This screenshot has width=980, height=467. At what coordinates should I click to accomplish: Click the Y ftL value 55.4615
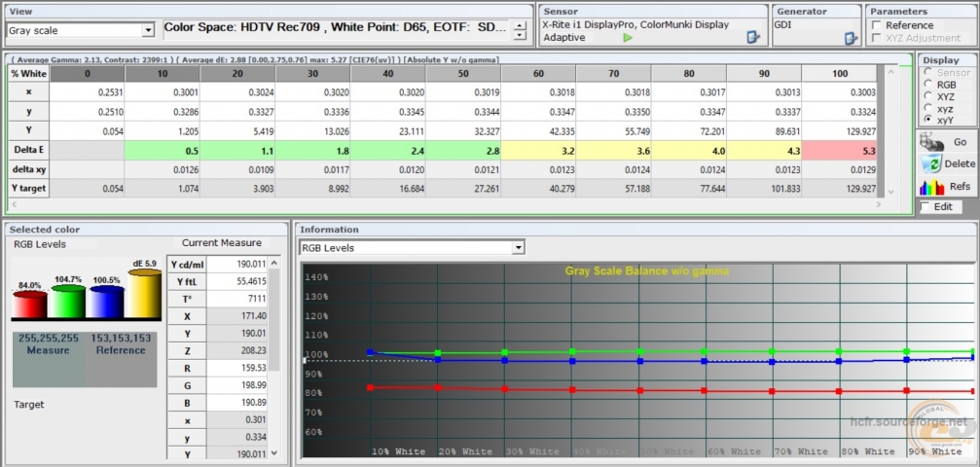(237, 281)
